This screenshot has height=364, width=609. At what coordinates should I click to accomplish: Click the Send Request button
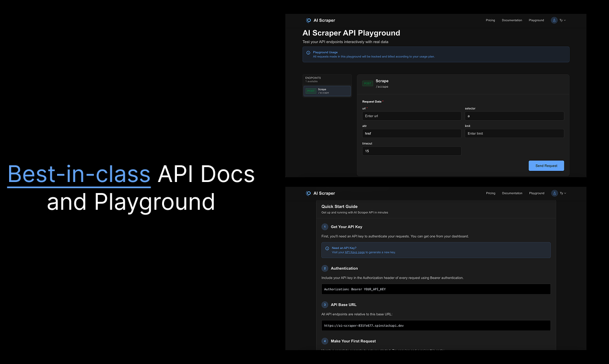pyautogui.click(x=546, y=166)
